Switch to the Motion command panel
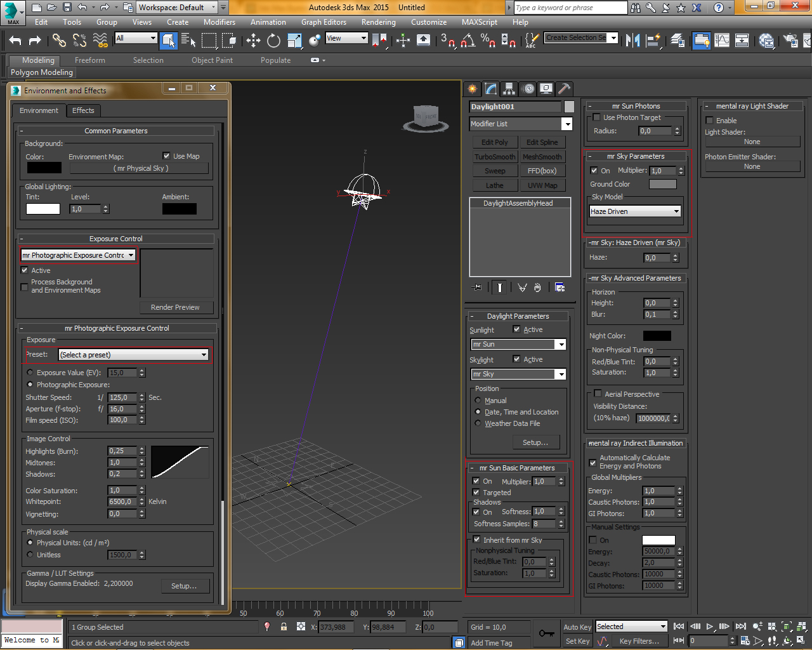The image size is (812, 650). 528,89
